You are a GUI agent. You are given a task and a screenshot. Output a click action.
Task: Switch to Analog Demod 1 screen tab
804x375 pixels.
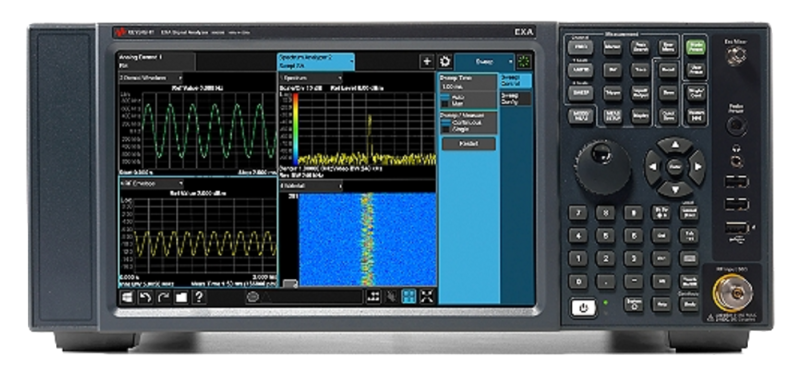(x=156, y=62)
